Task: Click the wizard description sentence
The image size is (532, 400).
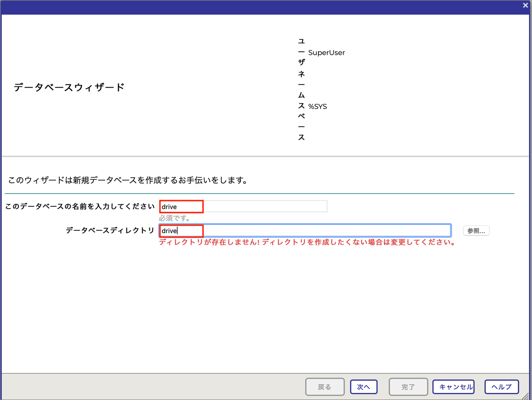Action: 128,181
